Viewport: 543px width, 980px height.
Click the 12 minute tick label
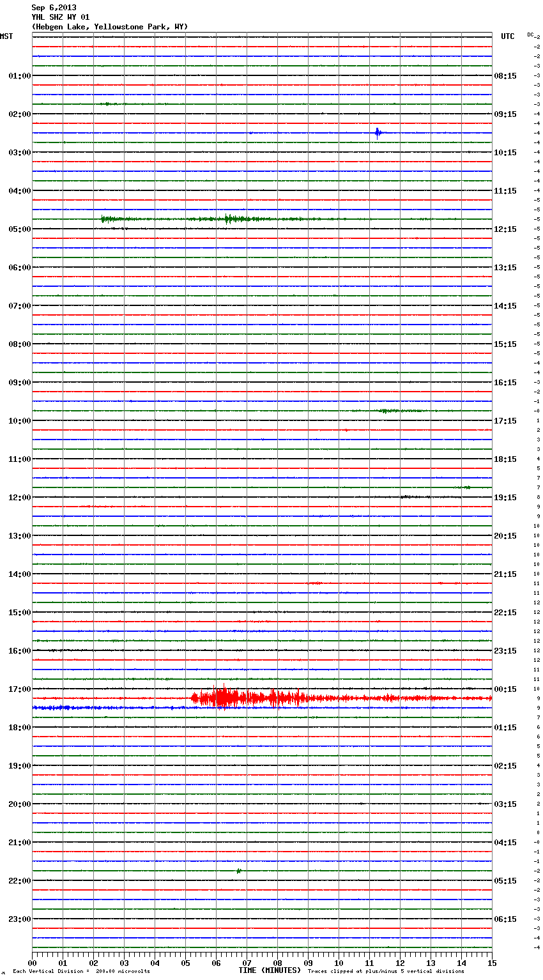point(400,963)
